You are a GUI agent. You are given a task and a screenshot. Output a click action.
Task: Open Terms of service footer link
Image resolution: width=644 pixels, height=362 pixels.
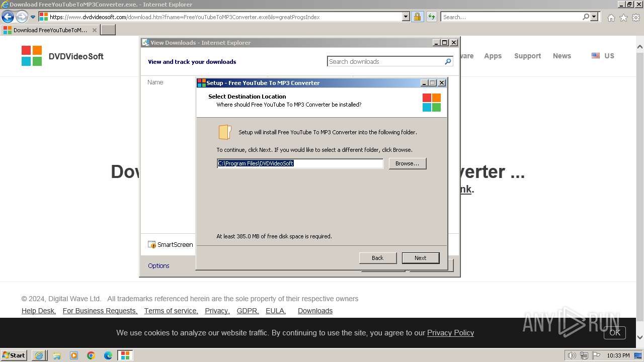point(171,311)
